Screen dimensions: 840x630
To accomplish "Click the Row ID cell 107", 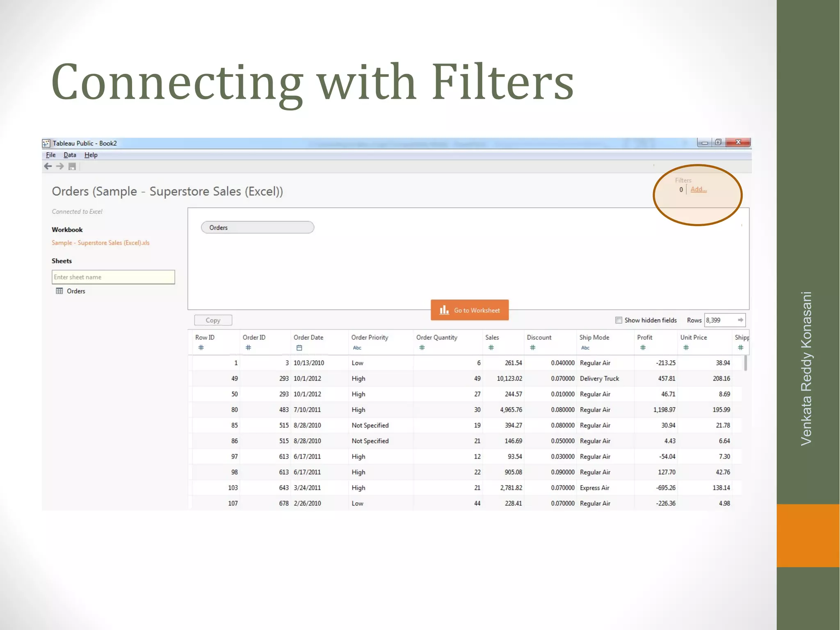I will point(233,503).
